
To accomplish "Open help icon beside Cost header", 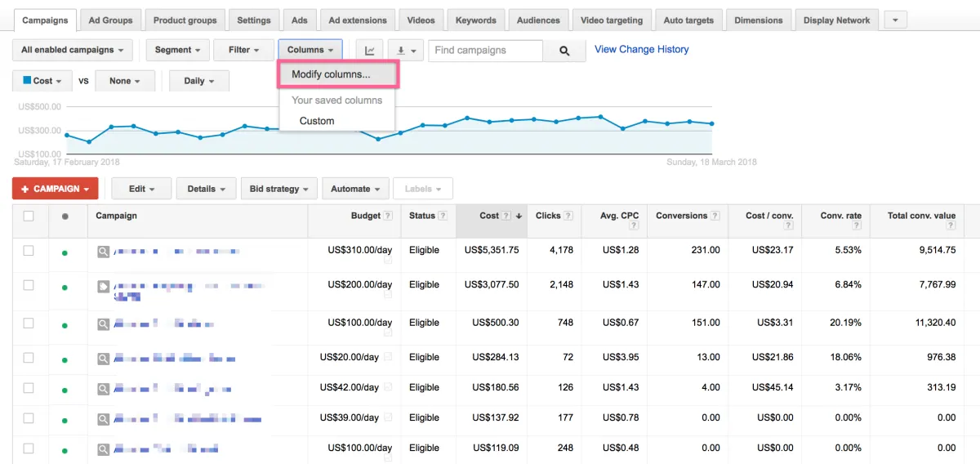I will [506, 216].
